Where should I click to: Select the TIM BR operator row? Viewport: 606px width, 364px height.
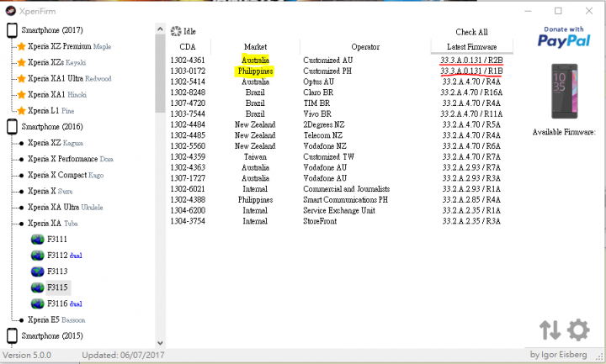click(x=342, y=103)
